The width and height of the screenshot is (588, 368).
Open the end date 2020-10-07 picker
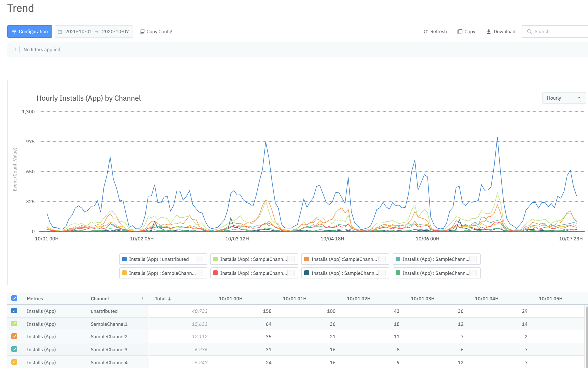(115, 31)
